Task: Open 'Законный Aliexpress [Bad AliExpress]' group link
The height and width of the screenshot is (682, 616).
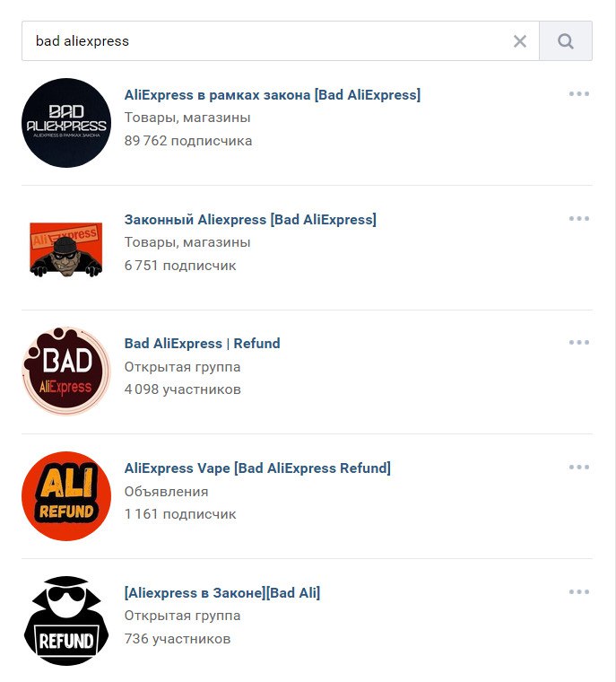Action: pos(250,219)
